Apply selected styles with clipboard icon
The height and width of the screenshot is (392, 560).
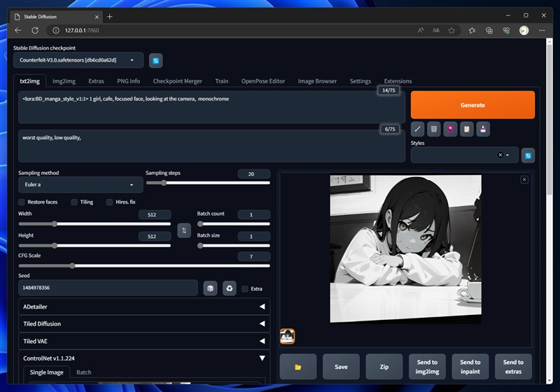pos(467,129)
